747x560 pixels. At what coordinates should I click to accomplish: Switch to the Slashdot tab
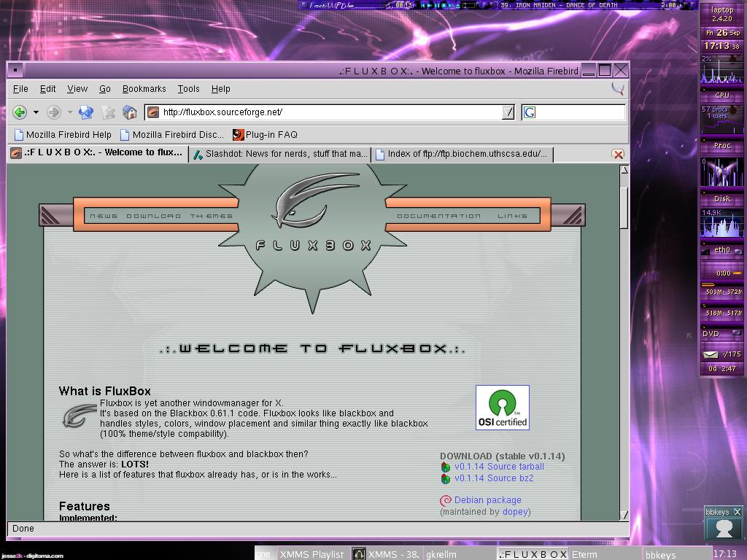coord(280,154)
